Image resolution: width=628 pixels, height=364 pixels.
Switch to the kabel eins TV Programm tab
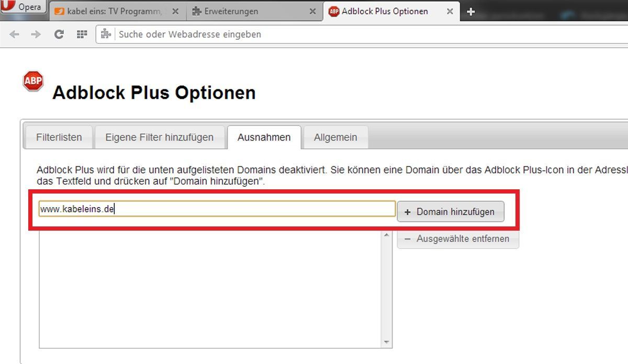(x=118, y=11)
